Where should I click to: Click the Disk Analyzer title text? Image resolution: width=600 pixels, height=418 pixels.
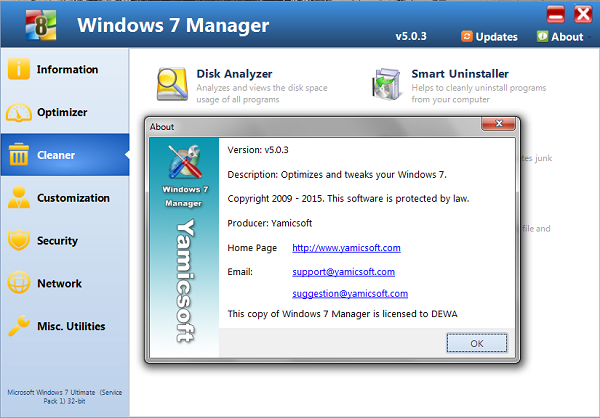pos(234,73)
